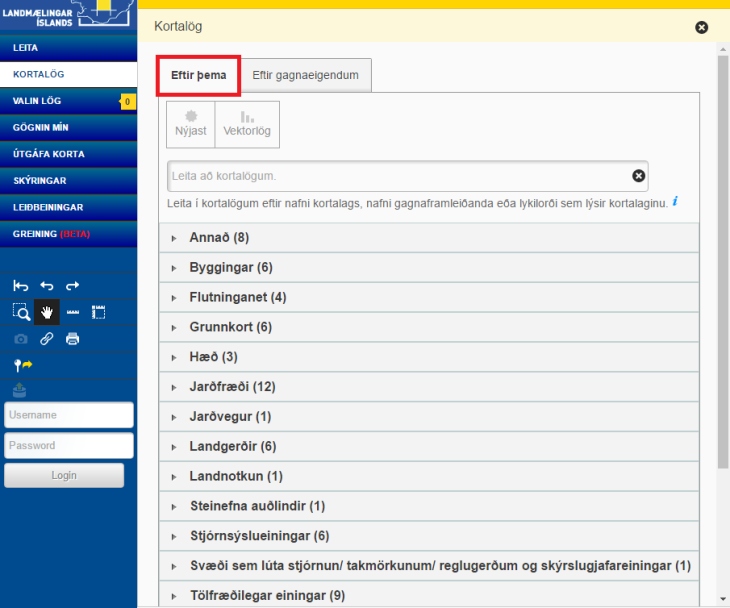Viewport: 730px width, 608px height.
Task: Clear the layer search field
Action: point(638,177)
